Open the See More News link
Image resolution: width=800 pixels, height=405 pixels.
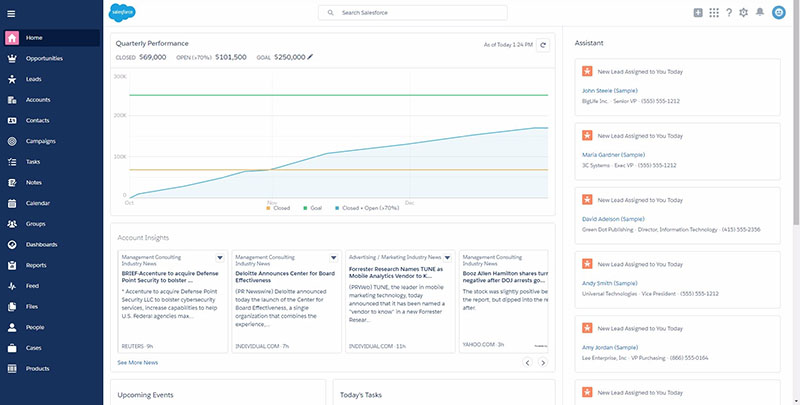[x=138, y=363]
